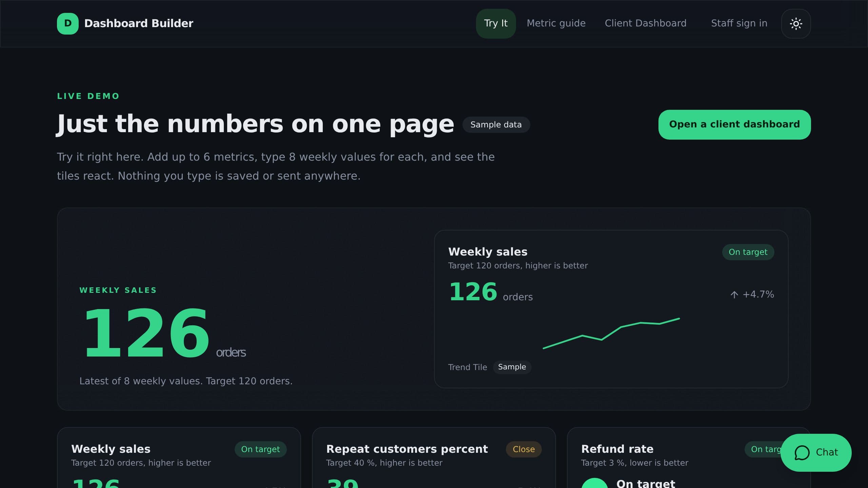Click the chat bubble icon
Viewport: 868px width, 488px height.
(802, 452)
